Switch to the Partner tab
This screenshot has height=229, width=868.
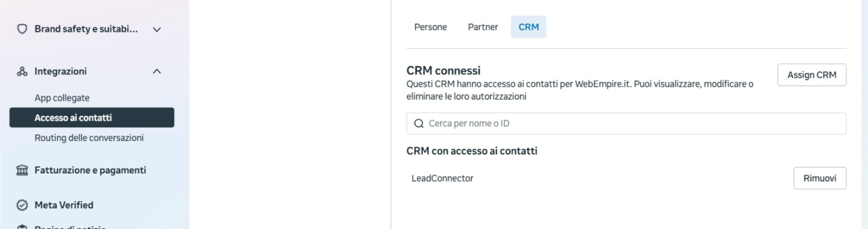(x=483, y=27)
